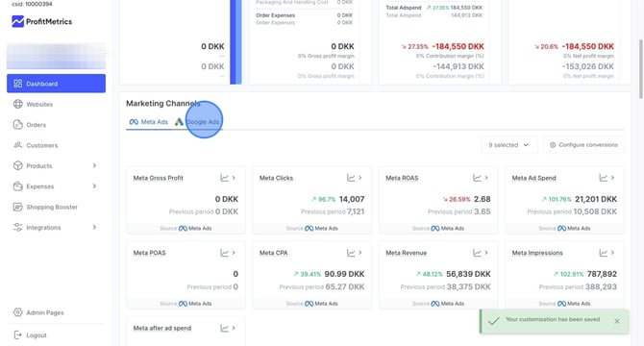Open Dashboard in the sidebar
644x346 pixels.
[x=56, y=84]
